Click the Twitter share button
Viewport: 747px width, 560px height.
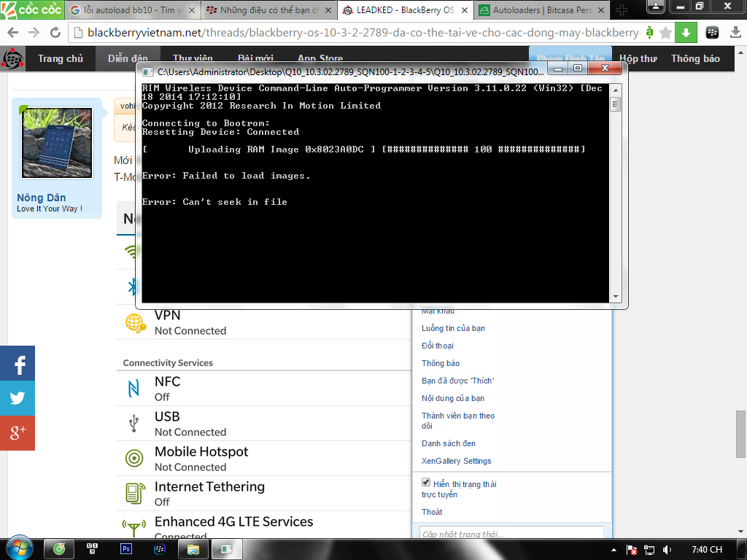(x=18, y=399)
